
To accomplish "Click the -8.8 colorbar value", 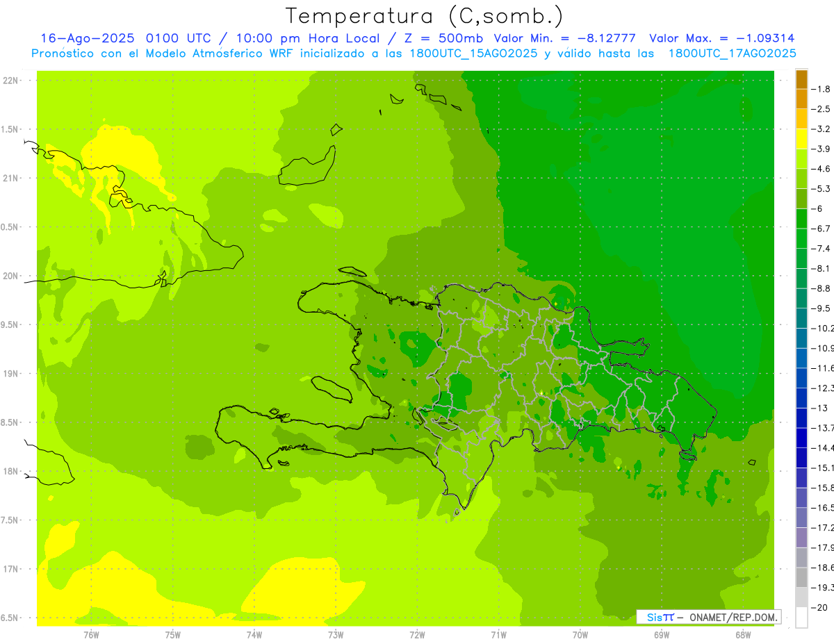I will pos(821,288).
